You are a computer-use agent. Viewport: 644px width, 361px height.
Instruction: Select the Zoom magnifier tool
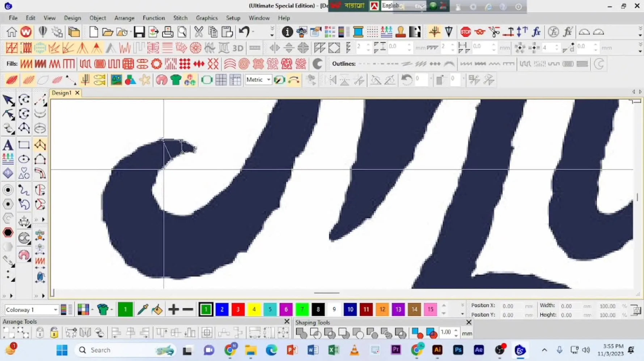click(181, 31)
